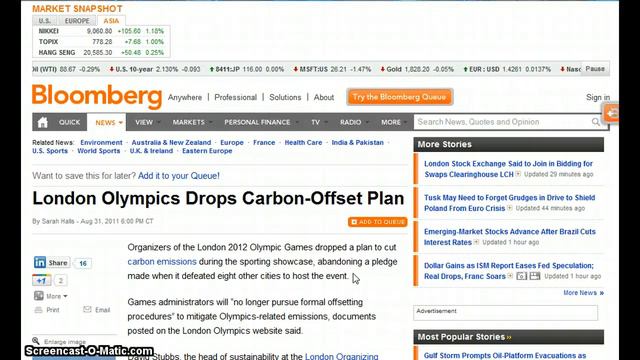Open Dollar Gains as ISM Report story
Screen dimensions: 640x360
[x=509, y=271]
